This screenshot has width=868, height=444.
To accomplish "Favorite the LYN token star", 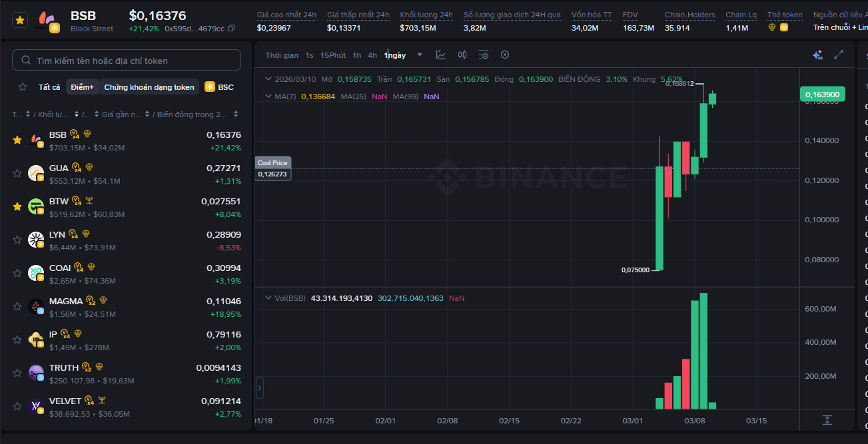I will point(17,240).
